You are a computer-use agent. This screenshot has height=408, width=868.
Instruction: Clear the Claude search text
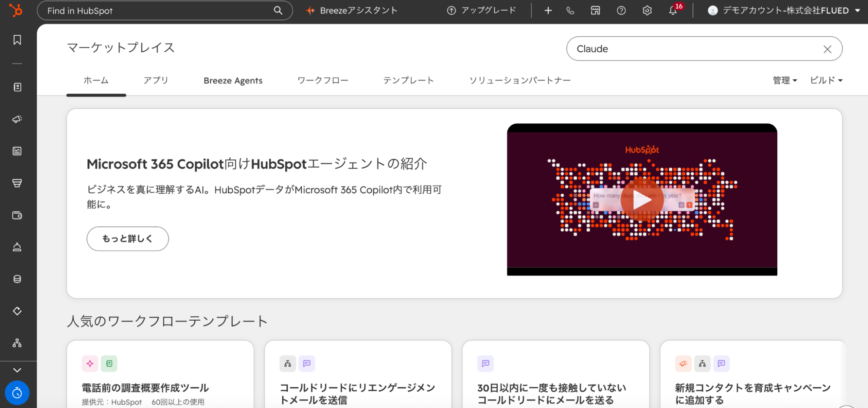tap(827, 49)
